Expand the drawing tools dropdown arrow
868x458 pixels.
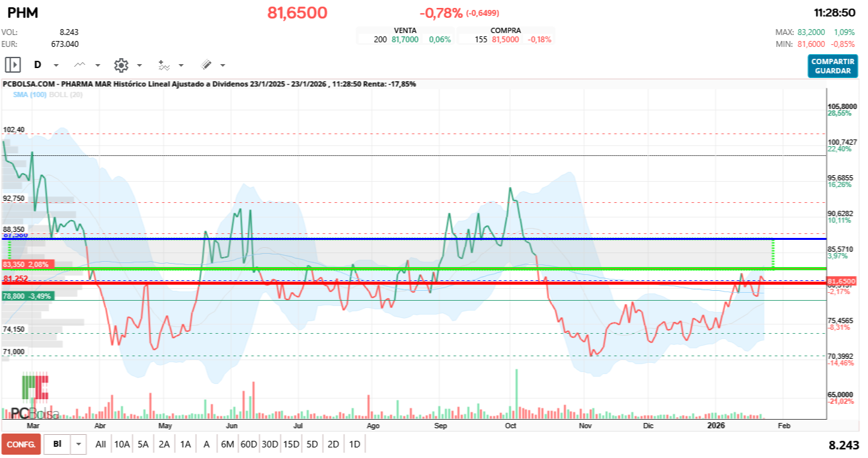coord(223,65)
